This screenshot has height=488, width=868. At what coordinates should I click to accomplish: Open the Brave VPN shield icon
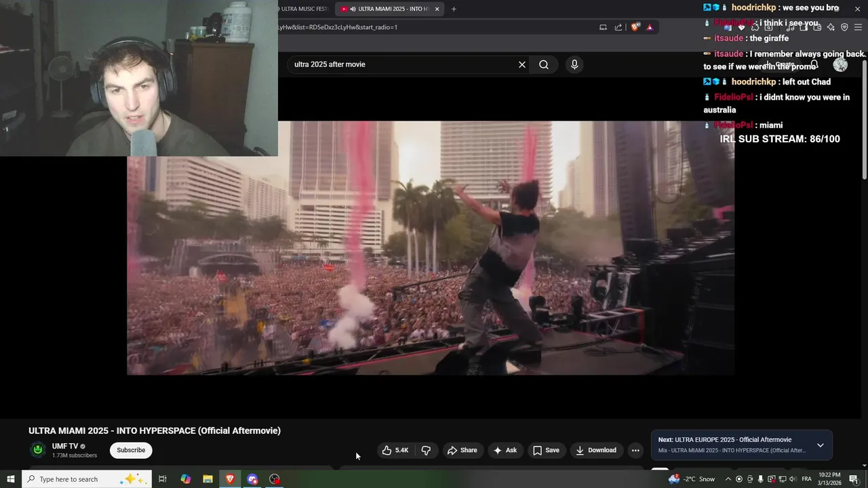pyautogui.click(x=844, y=27)
